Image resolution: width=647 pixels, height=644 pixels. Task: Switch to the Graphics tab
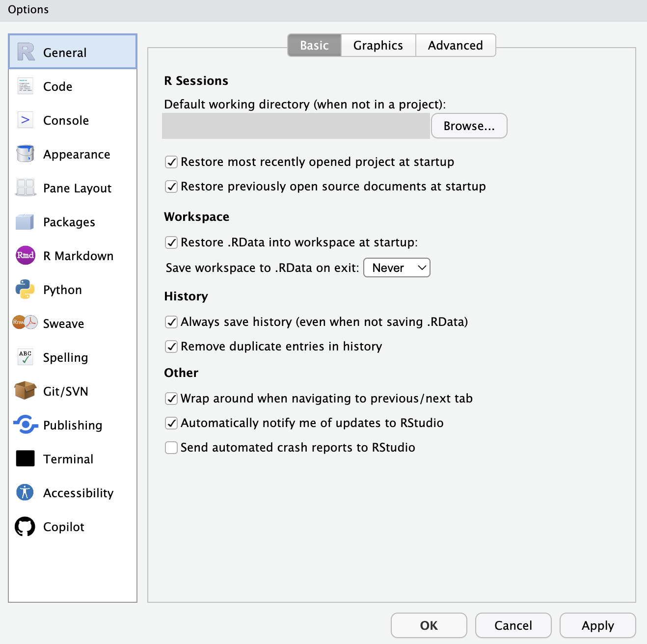tap(378, 46)
